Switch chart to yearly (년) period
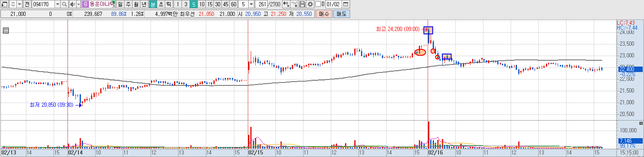644x157 pixels. 144,4
